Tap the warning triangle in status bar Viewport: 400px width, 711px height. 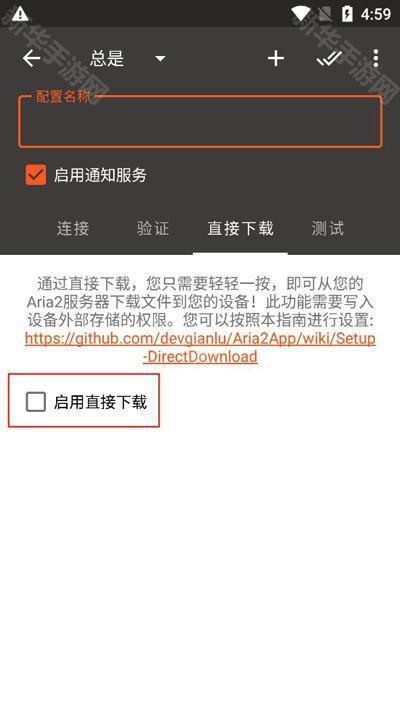[x=20, y=14]
